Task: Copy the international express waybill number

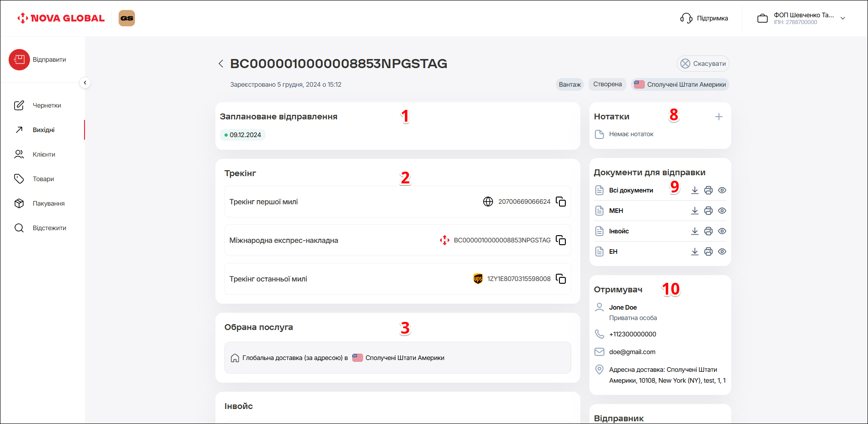Action: tap(561, 240)
